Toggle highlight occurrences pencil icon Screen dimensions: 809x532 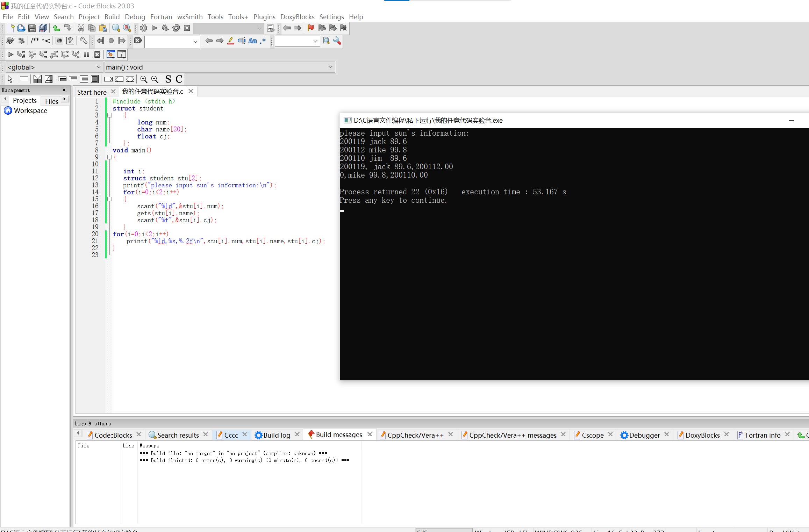pos(231,41)
